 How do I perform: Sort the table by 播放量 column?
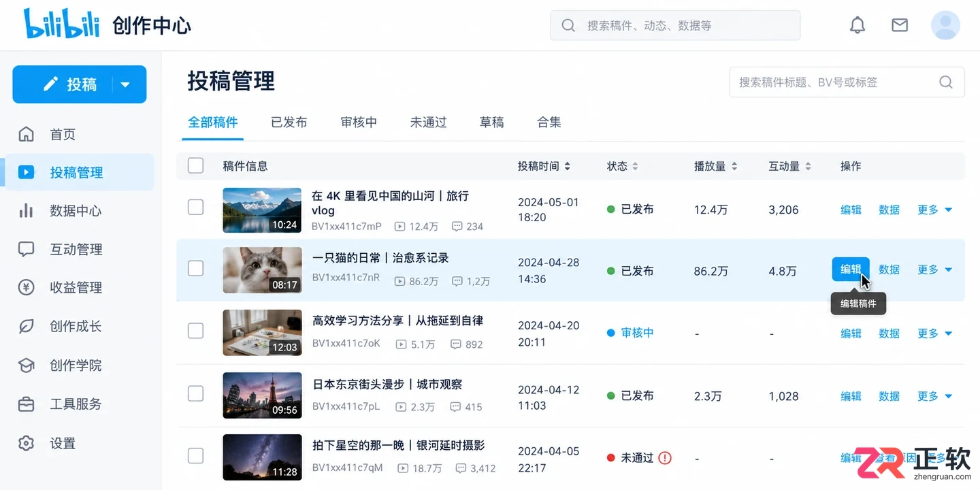[715, 166]
